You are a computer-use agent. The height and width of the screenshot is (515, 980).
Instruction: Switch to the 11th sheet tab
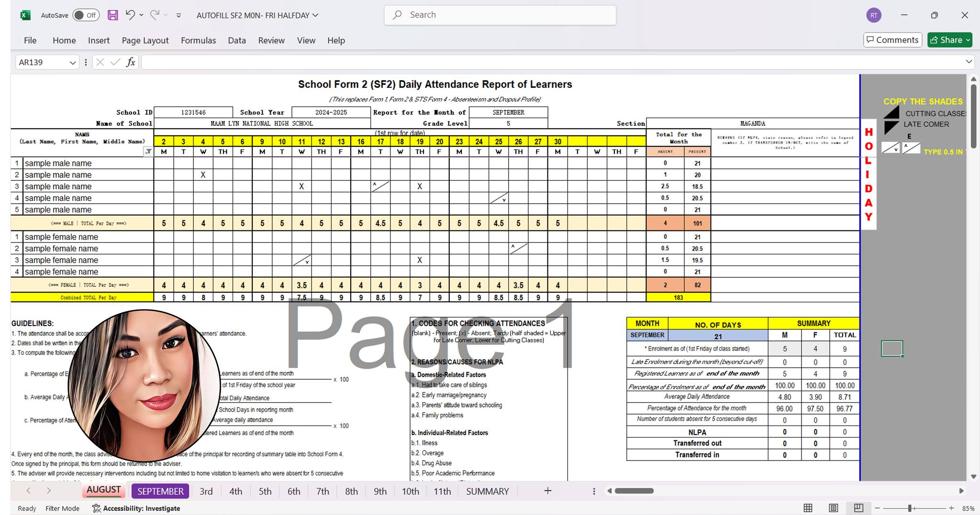pos(442,491)
